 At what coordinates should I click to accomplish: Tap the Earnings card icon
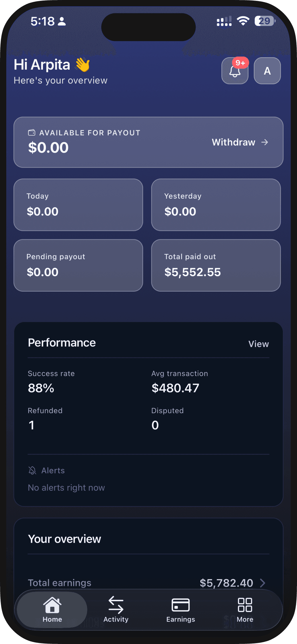point(180,605)
